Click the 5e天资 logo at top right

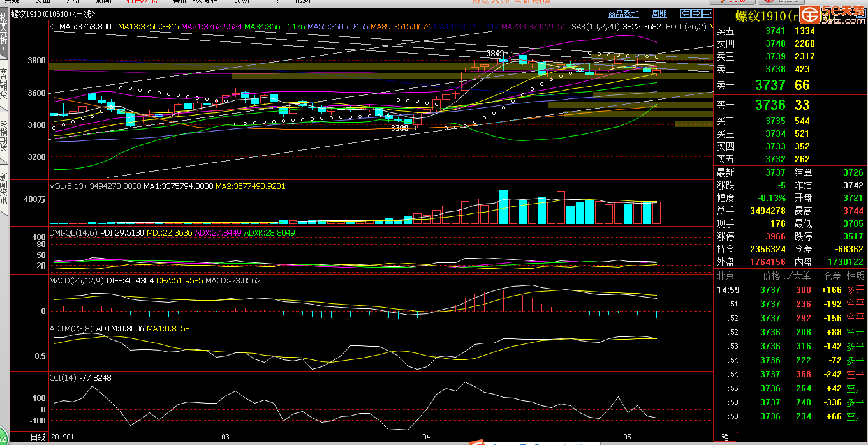pyautogui.click(x=834, y=14)
